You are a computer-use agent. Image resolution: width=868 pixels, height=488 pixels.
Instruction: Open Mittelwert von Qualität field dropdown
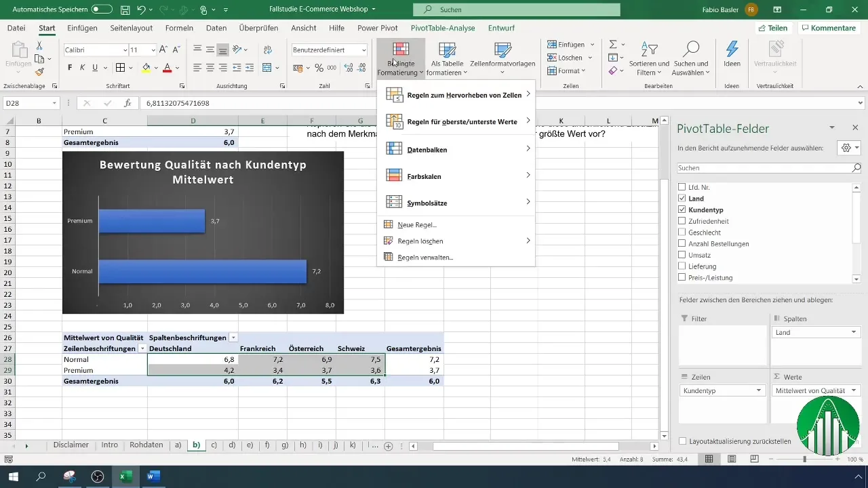853,391
